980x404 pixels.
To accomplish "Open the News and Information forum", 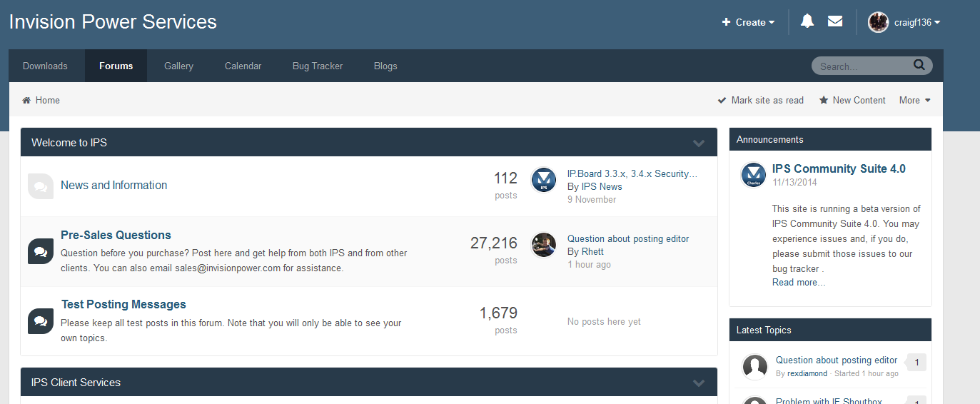I will tap(113, 185).
